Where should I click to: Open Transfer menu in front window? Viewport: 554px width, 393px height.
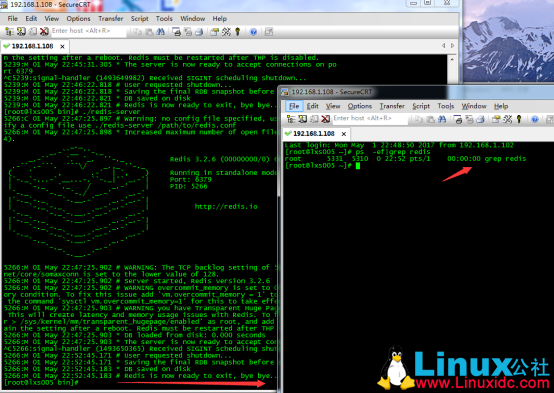(392, 106)
